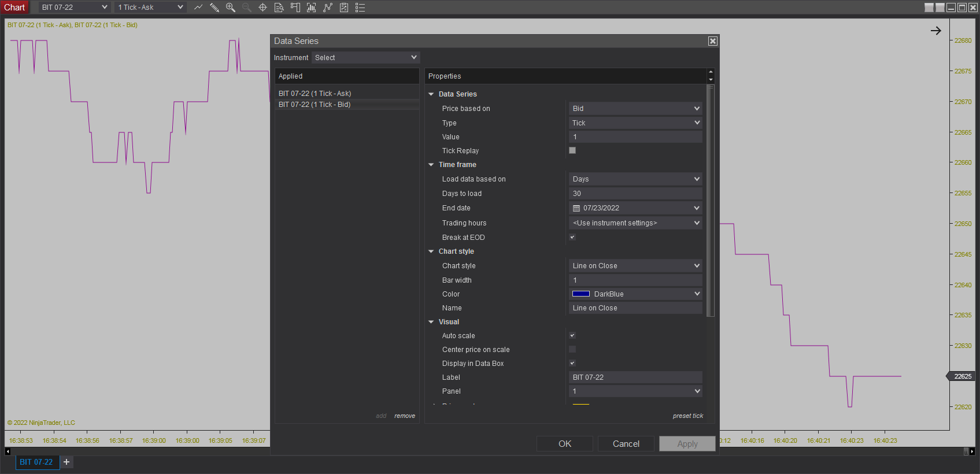Collapse the Time frame section

431,165
